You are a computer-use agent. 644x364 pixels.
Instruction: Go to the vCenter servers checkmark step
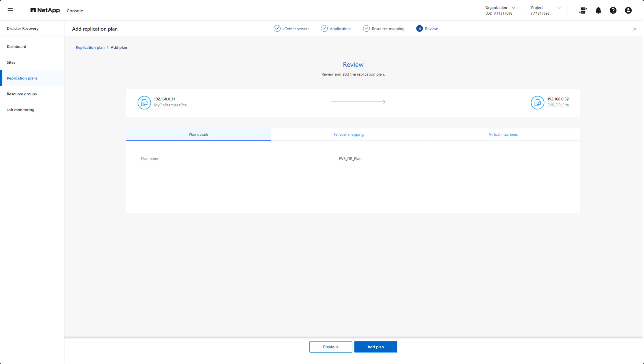click(x=277, y=28)
